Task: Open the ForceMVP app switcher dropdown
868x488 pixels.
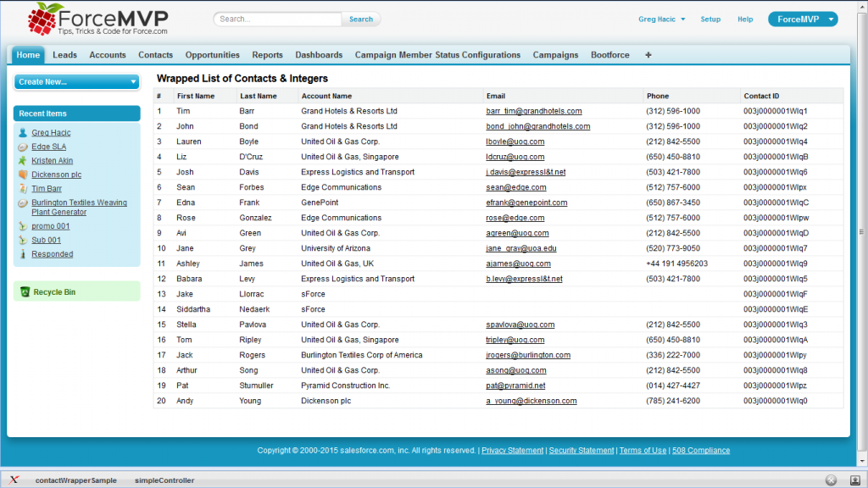Action: click(x=802, y=19)
